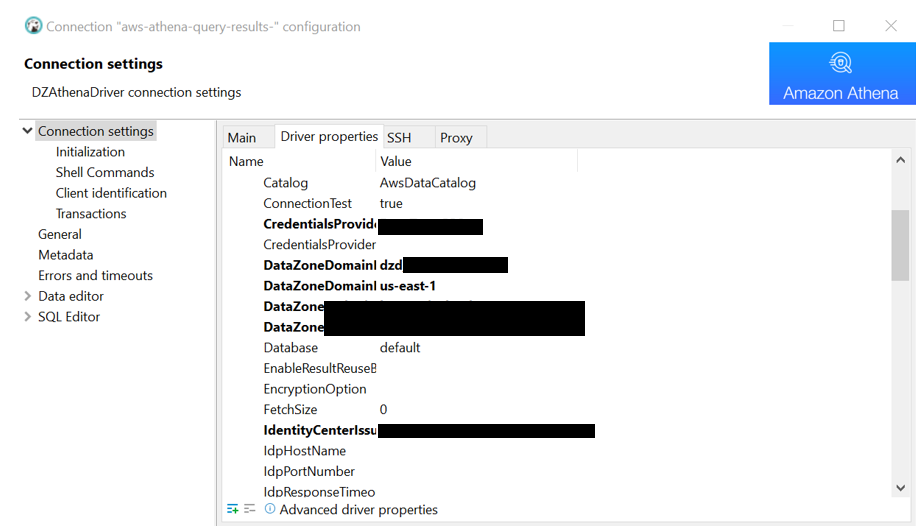
Task: Select the Catalog property row
Action: click(x=285, y=183)
